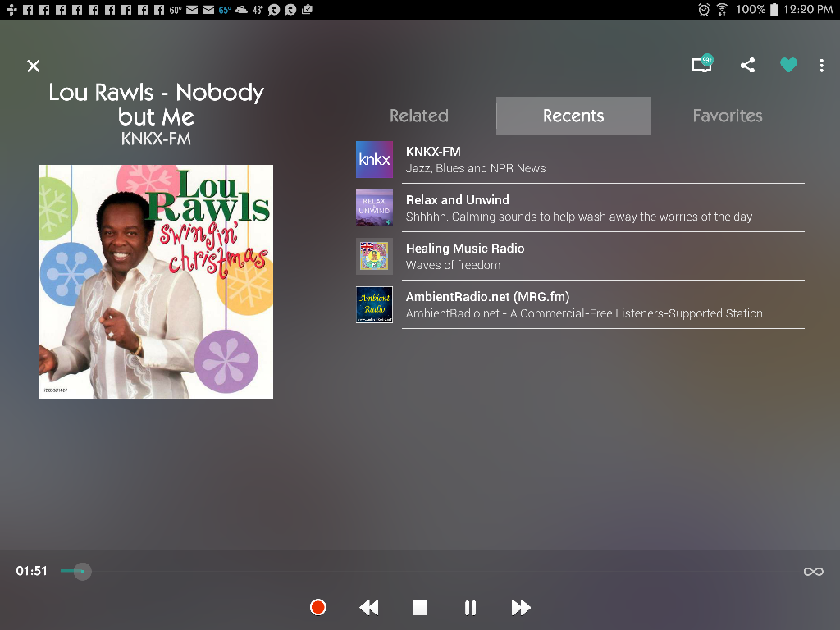
Task: Toggle the teal favorite heart
Action: (x=788, y=65)
